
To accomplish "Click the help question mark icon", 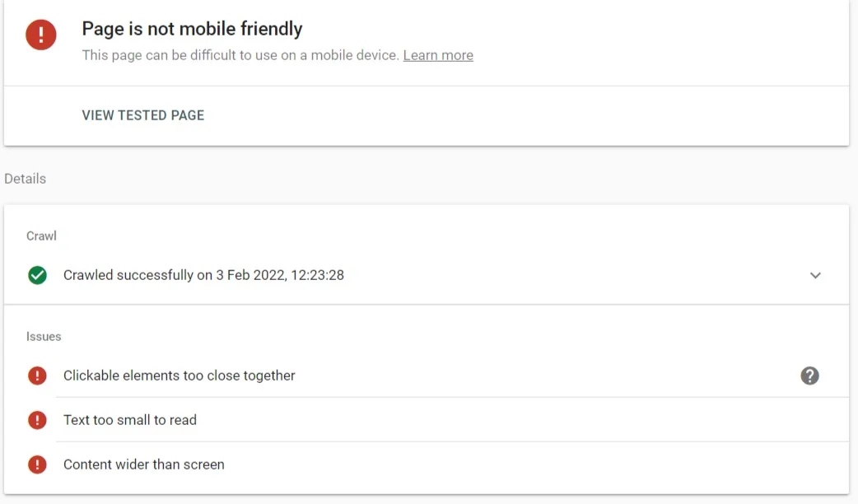I will [810, 376].
